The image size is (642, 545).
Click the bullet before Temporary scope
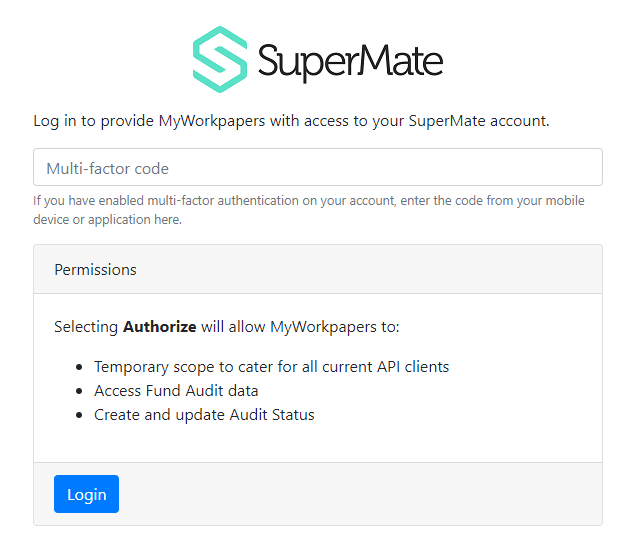[x=79, y=367]
